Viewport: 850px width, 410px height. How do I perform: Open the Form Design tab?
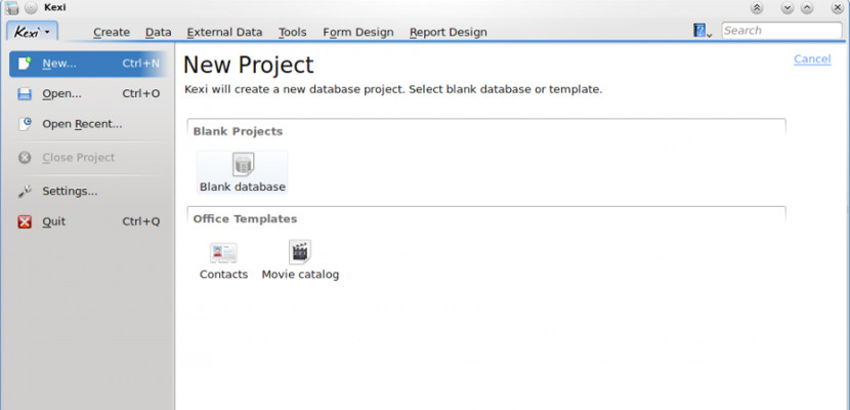[358, 32]
